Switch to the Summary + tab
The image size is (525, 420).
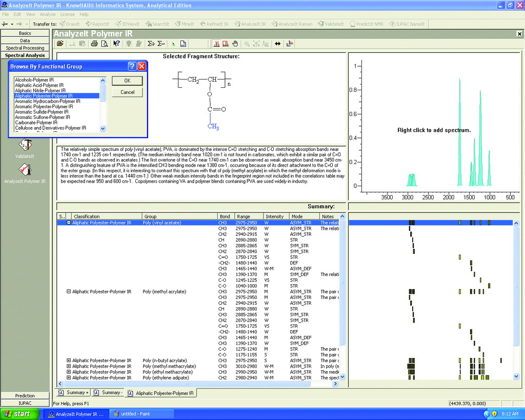pos(73,392)
